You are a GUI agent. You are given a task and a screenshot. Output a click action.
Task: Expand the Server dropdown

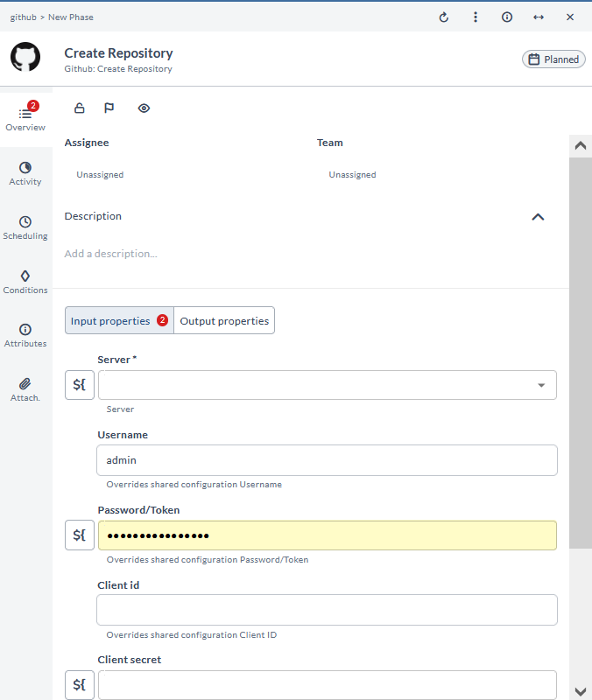(x=540, y=385)
